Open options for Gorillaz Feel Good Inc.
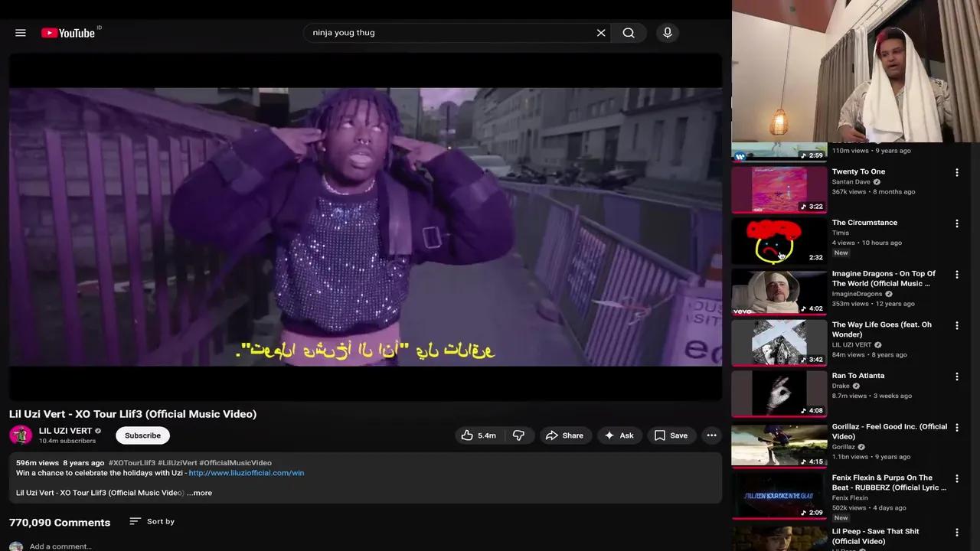 pyautogui.click(x=956, y=428)
